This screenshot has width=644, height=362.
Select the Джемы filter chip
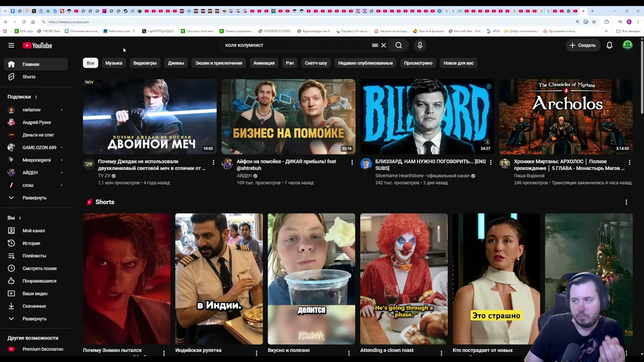pyautogui.click(x=176, y=63)
